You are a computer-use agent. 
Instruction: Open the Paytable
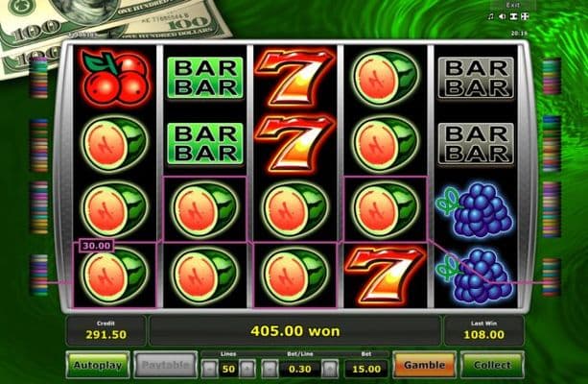pyautogui.click(x=165, y=365)
